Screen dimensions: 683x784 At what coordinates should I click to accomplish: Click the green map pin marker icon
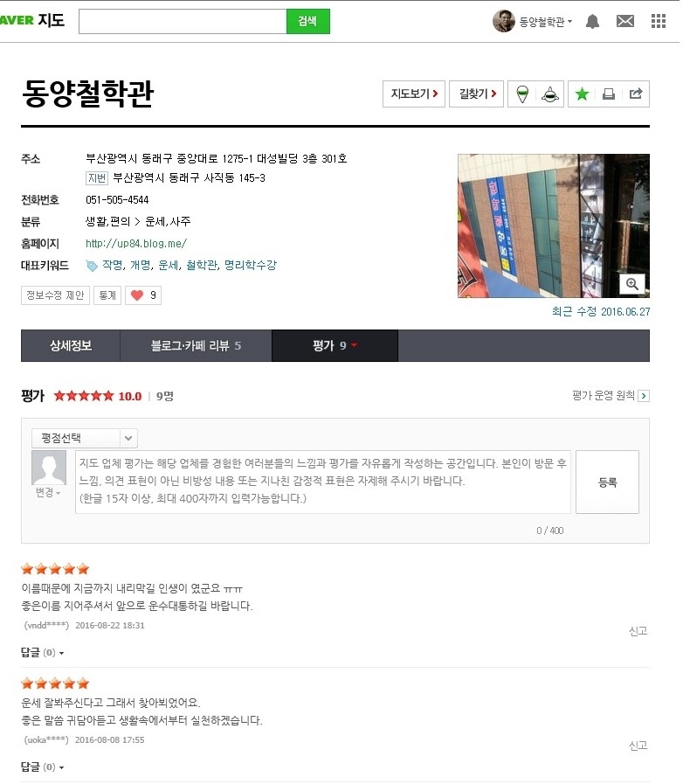(x=522, y=94)
